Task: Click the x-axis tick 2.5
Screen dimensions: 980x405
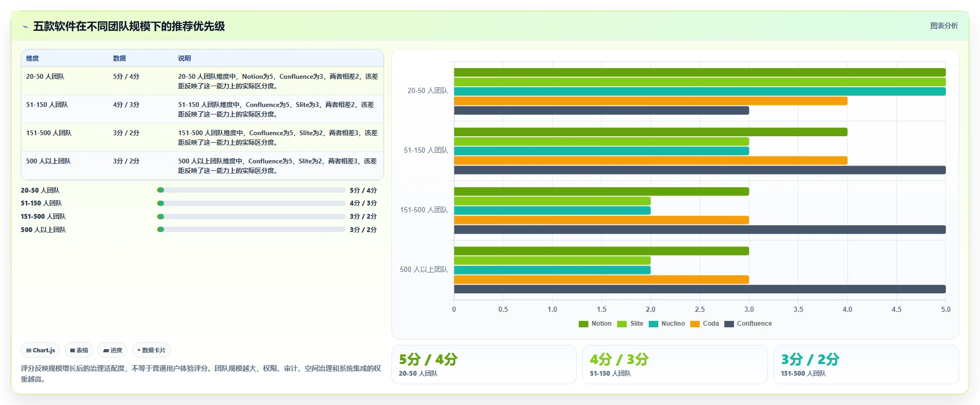Action: tap(700, 309)
